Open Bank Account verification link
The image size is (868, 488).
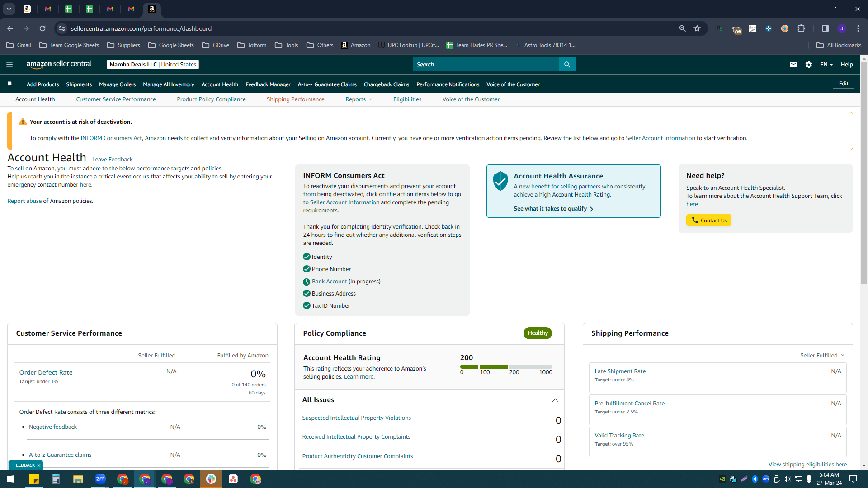[x=329, y=282]
